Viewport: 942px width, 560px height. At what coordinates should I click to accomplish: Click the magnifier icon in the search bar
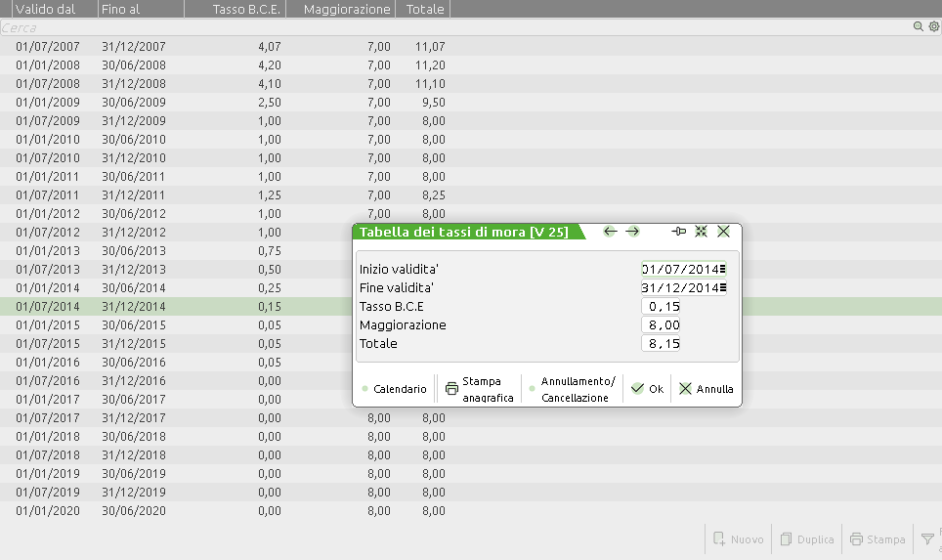tap(919, 27)
